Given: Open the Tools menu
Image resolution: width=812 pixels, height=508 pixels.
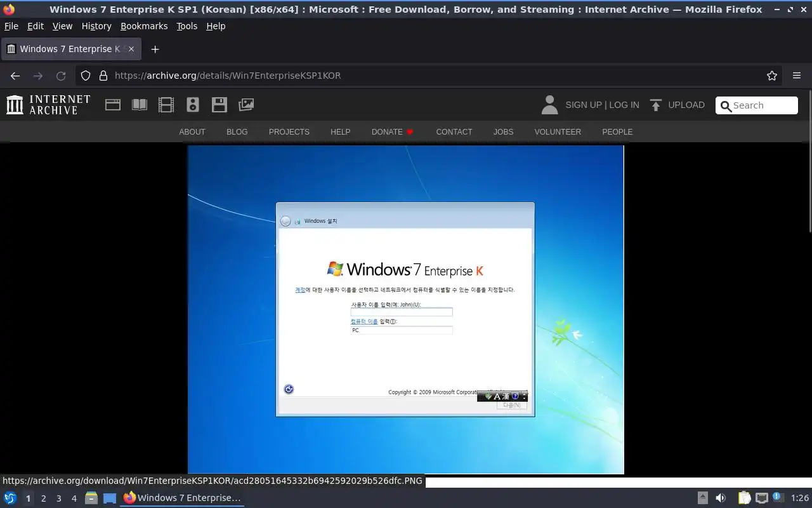Looking at the screenshot, I should click(187, 26).
